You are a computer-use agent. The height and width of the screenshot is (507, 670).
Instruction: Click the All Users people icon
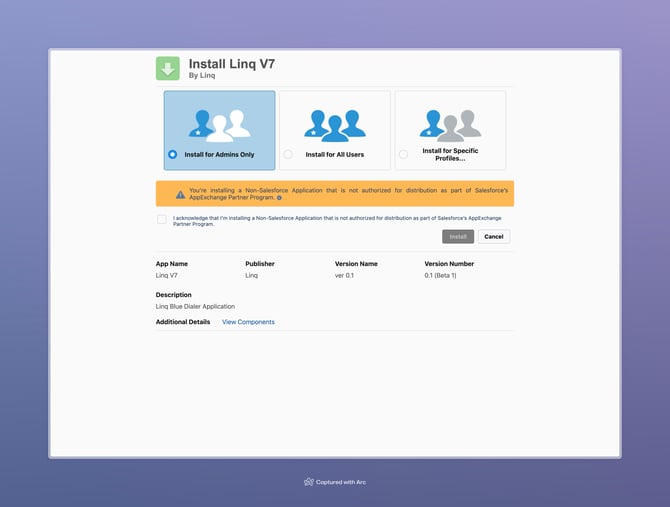(x=334, y=122)
